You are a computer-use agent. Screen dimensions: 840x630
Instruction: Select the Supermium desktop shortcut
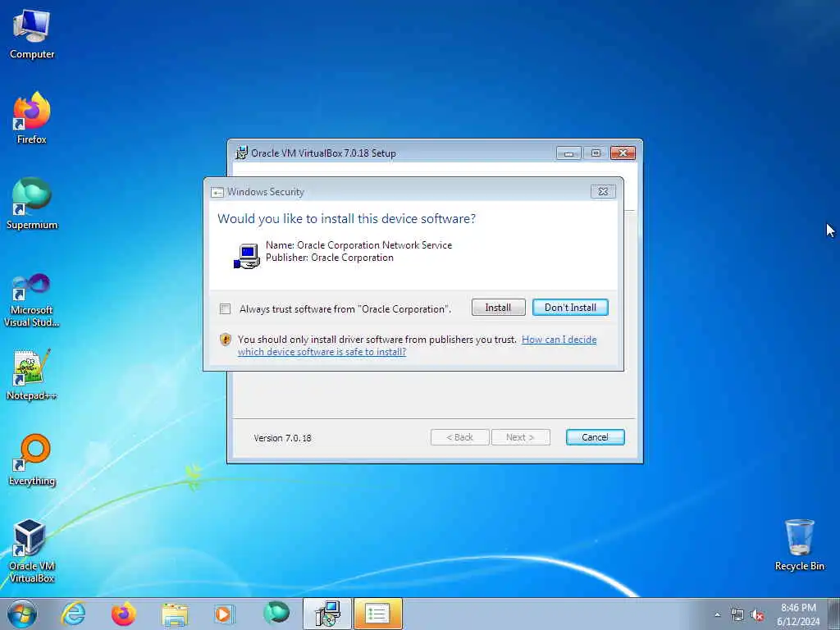point(32,203)
